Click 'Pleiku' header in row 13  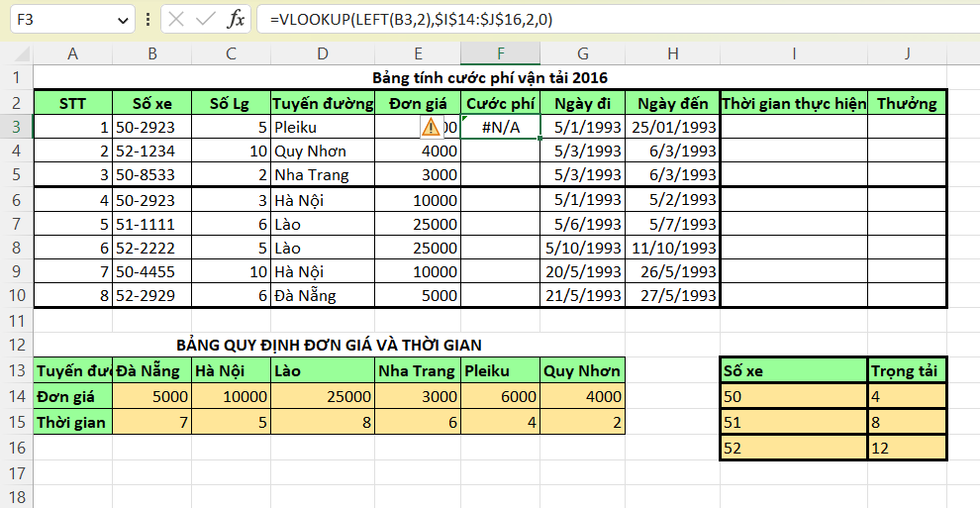coord(501,370)
